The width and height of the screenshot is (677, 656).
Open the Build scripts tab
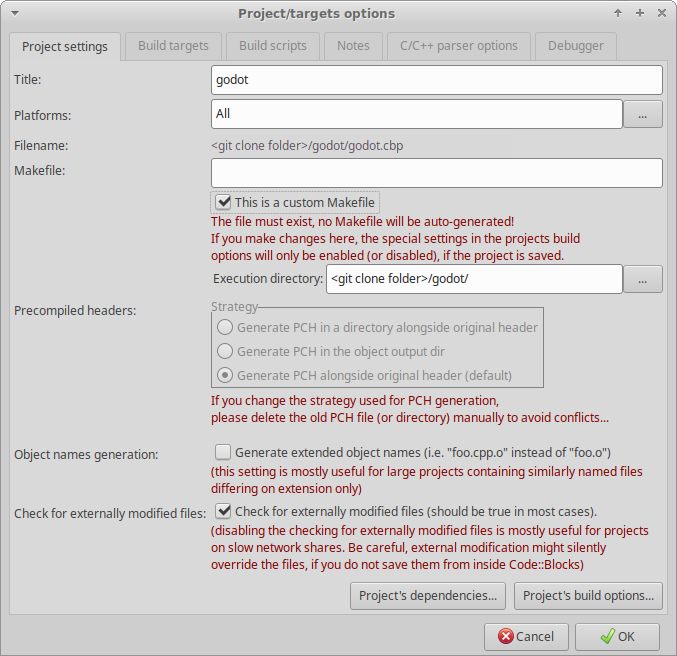[273, 46]
